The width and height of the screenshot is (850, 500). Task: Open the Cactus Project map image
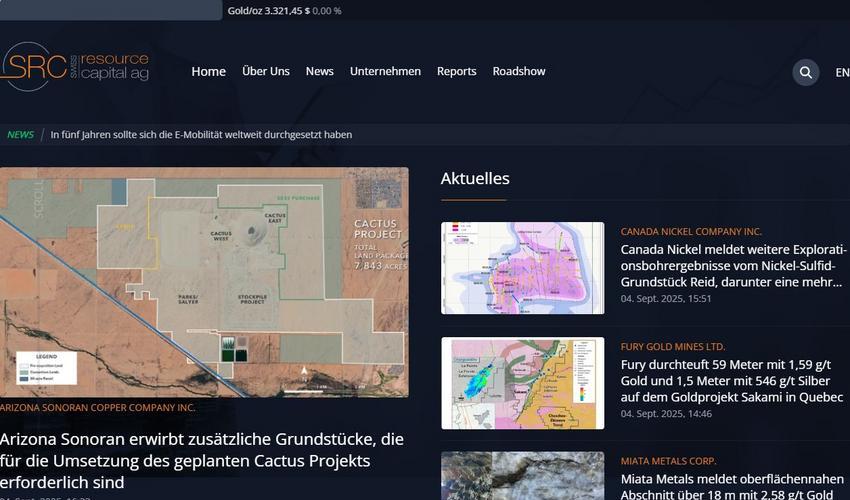coord(204,282)
